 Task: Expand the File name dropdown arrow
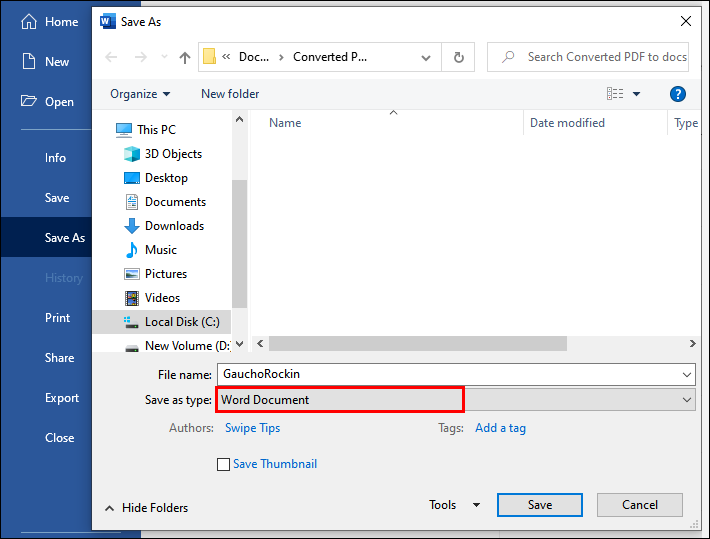686,375
